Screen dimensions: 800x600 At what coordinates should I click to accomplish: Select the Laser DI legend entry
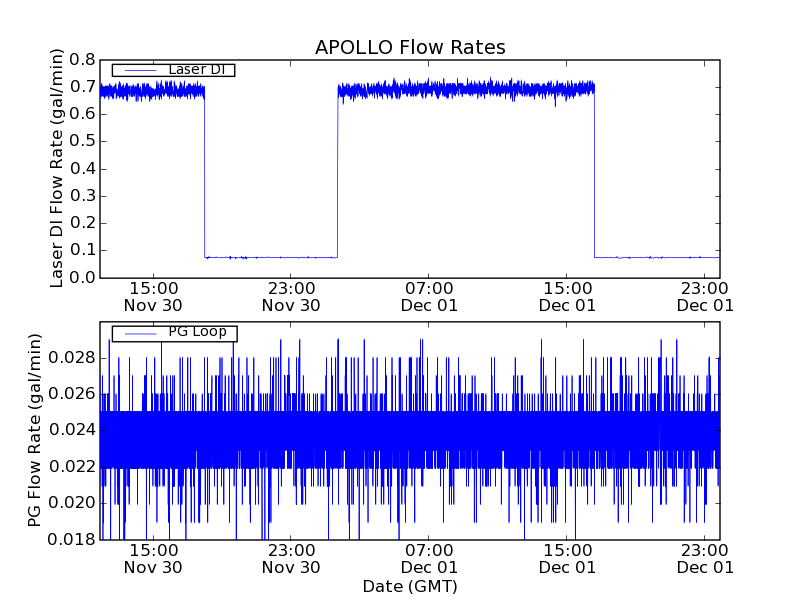pyautogui.click(x=196, y=70)
